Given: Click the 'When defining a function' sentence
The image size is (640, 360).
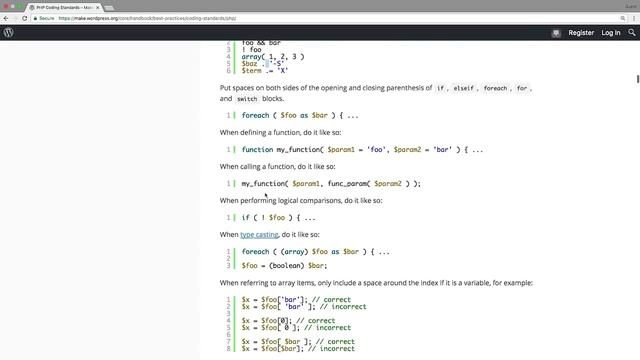Looking at the screenshot, I should 280,133.
